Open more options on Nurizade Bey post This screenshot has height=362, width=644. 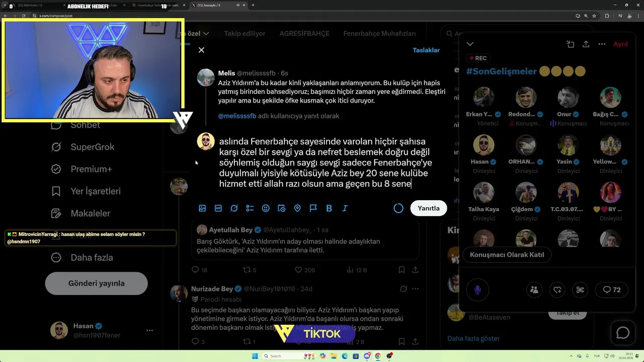coord(415,289)
